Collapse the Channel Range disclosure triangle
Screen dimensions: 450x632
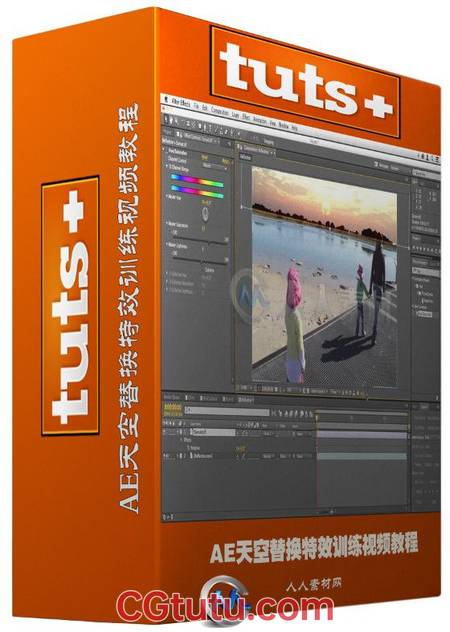click(x=167, y=166)
